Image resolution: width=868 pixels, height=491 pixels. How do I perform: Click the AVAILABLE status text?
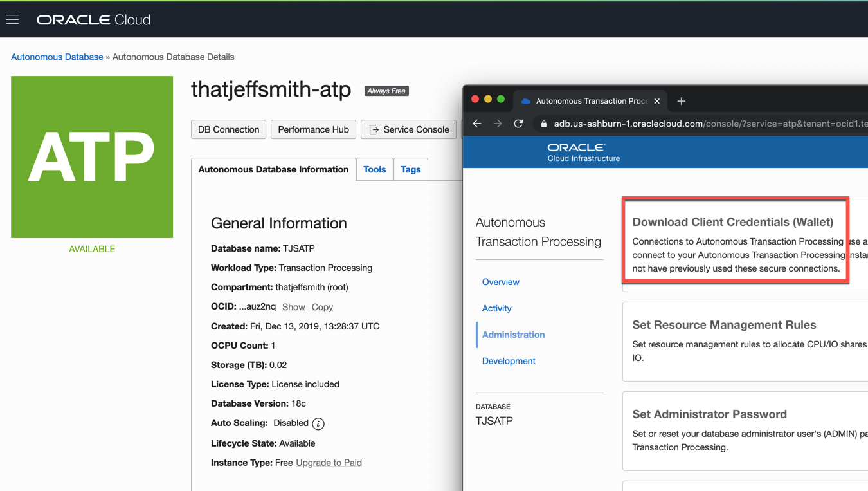click(92, 249)
